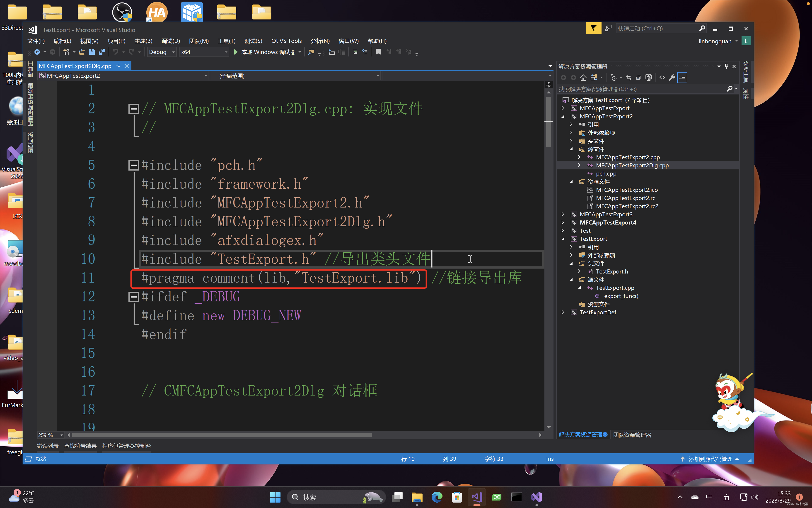Switch views icon in Solution Explorer toolbar
This screenshot has height=508, width=812.
pos(594,78)
